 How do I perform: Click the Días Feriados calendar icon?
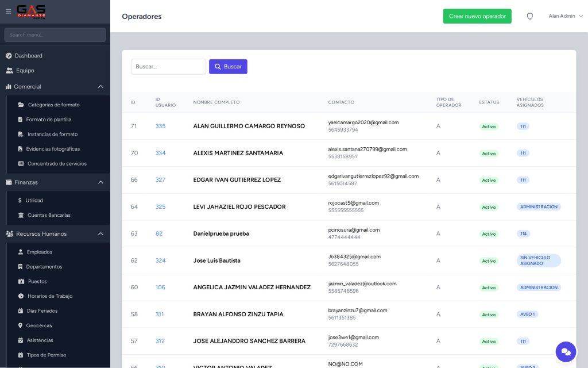pos(20,310)
